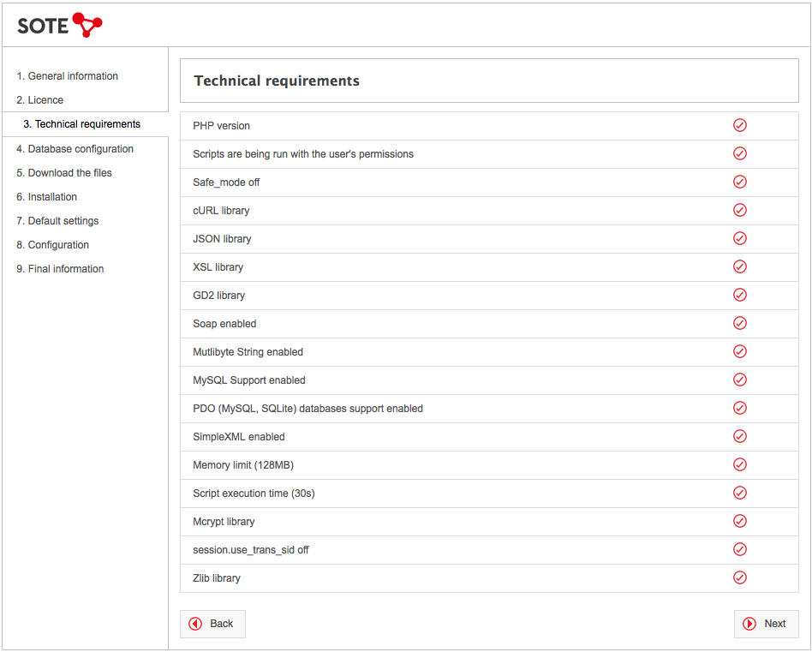The width and height of the screenshot is (812, 652).
Task: Open step 2 Licence
Action: click(40, 100)
